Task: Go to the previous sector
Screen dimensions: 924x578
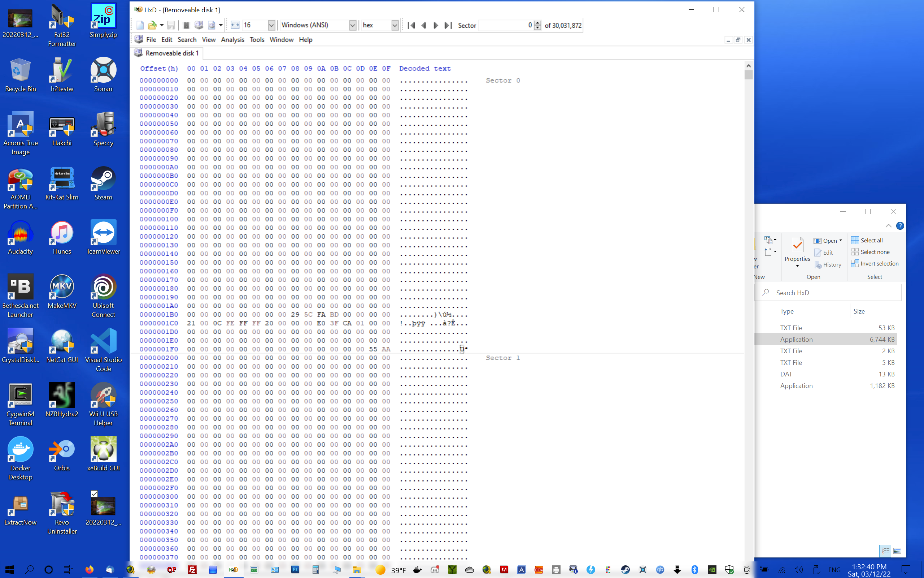Action: [423, 25]
